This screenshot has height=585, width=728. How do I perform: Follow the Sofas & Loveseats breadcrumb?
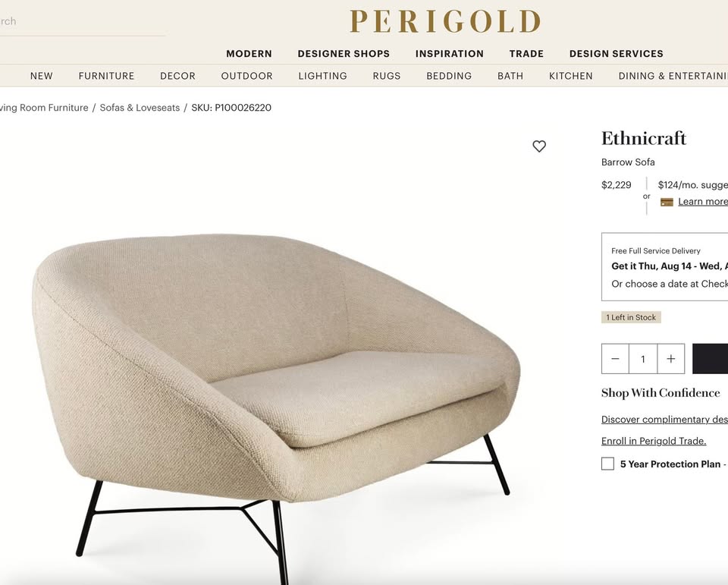140,108
